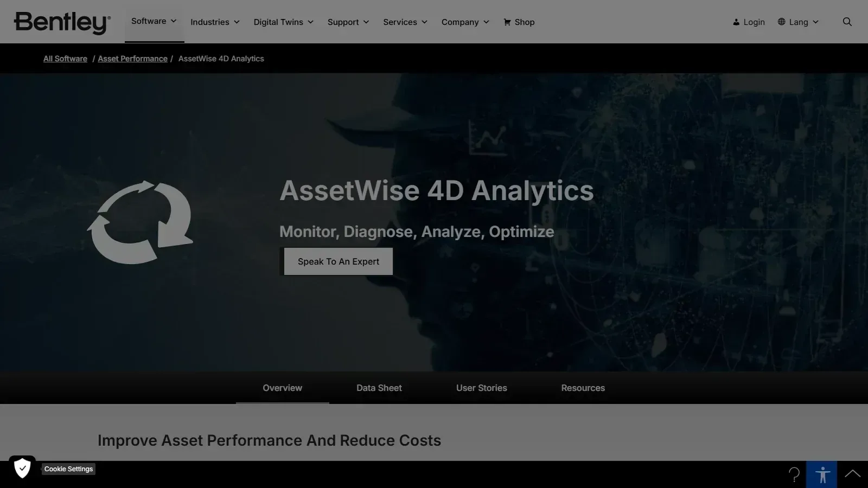Click the Shop link text
The image size is (868, 488).
[525, 22]
